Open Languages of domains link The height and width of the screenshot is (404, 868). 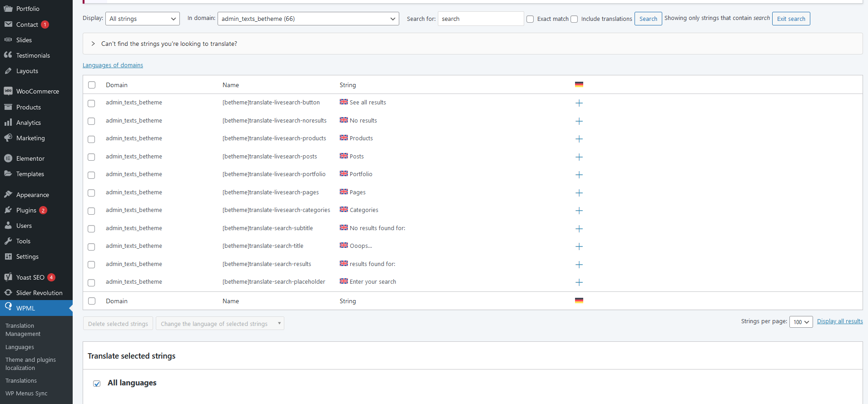tap(113, 65)
